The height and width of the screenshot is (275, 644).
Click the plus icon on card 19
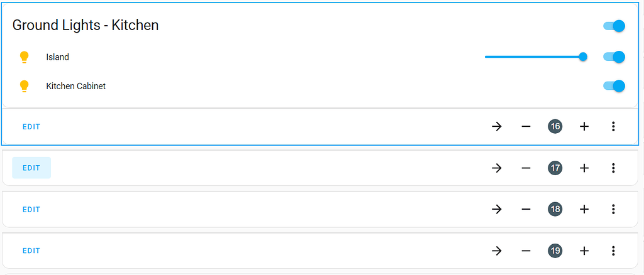pyautogui.click(x=584, y=251)
